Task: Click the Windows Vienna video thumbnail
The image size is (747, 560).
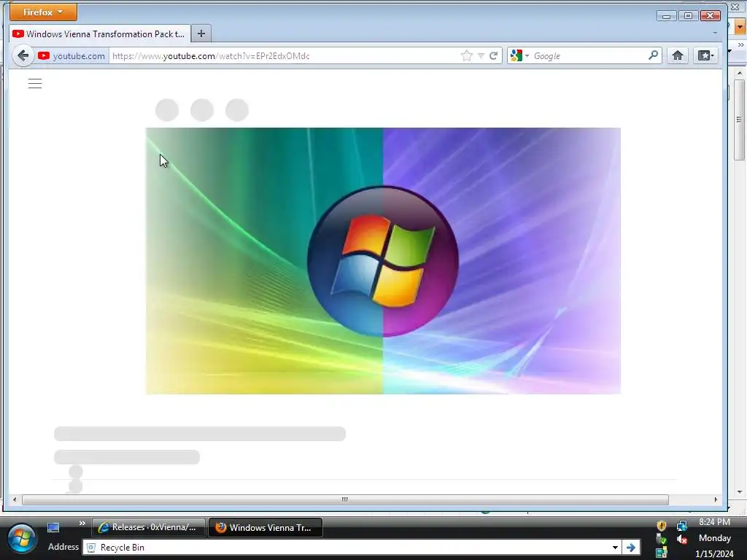Action: 383,261
